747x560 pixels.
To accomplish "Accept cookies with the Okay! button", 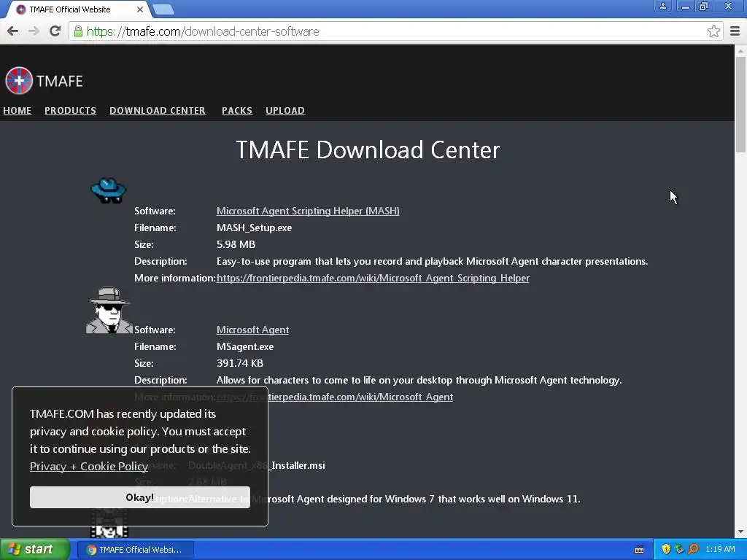I will [x=139, y=497].
